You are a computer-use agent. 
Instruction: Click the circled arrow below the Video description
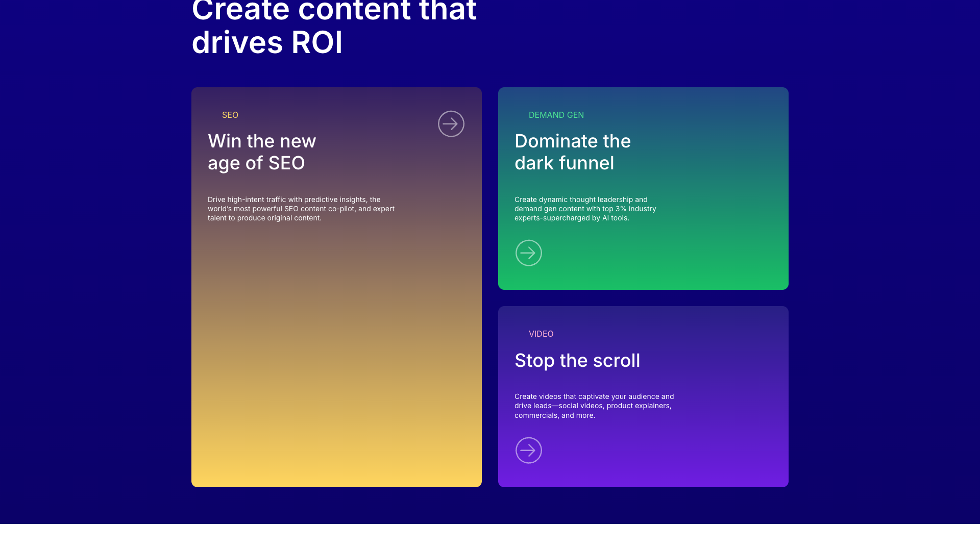528,450
